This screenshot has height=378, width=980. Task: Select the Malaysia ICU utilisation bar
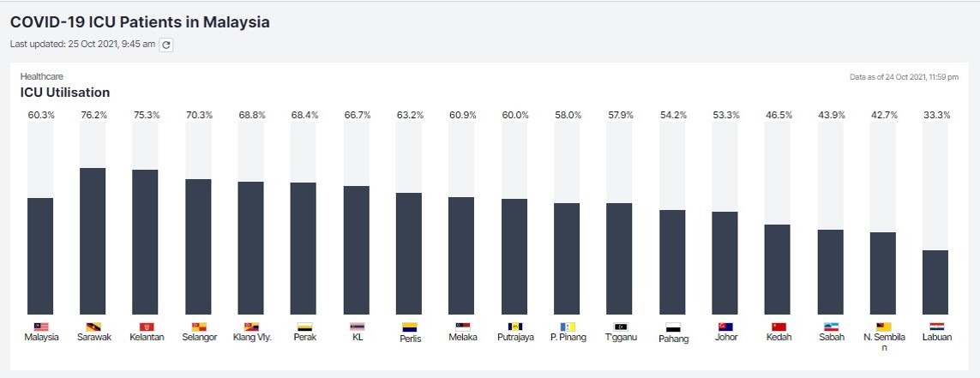(x=41, y=256)
